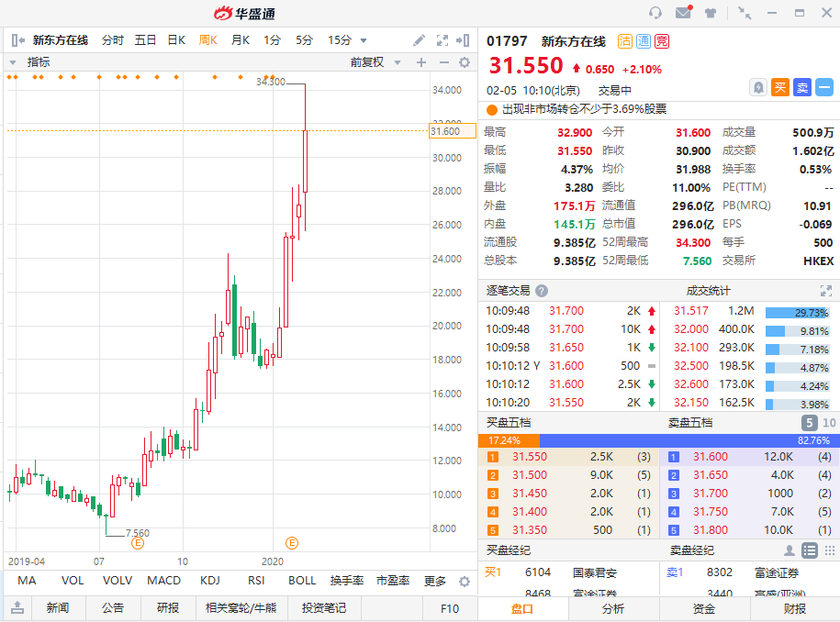Open the F10 company info
This screenshot has height=622, width=840.
point(450,608)
